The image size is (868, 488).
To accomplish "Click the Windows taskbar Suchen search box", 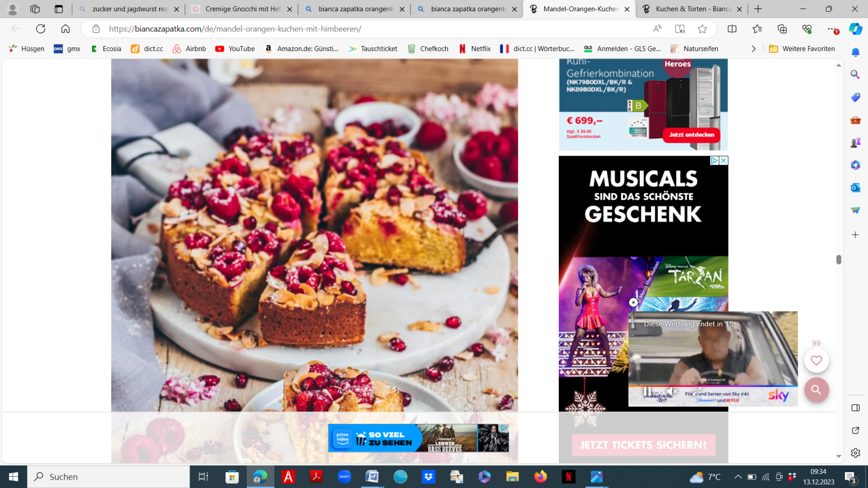I will click(108, 477).
